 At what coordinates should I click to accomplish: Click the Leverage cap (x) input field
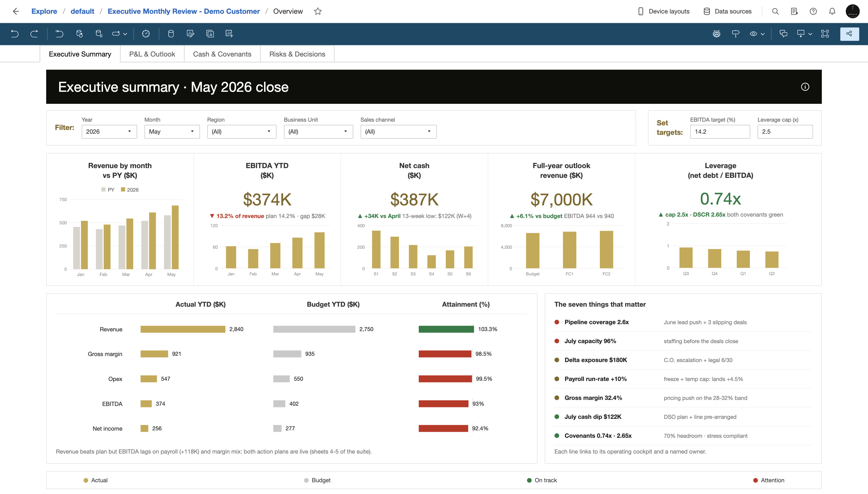(785, 132)
